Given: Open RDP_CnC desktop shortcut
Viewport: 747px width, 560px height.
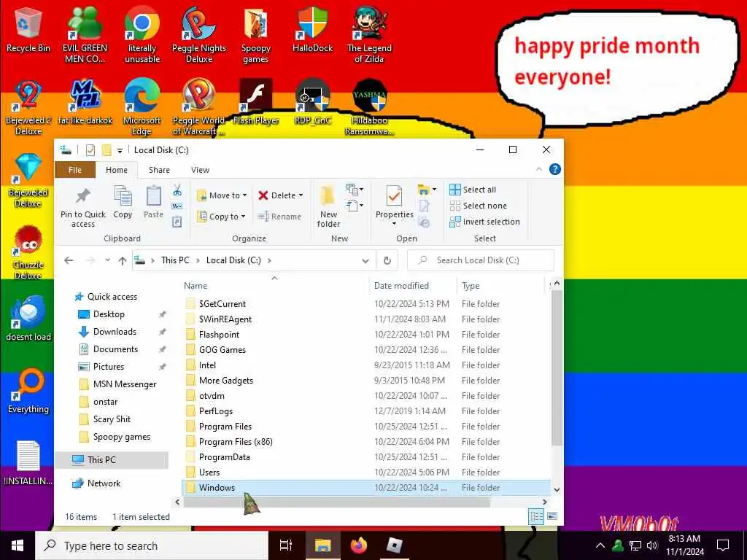Looking at the screenshot, I should click(x=312, y=103).
